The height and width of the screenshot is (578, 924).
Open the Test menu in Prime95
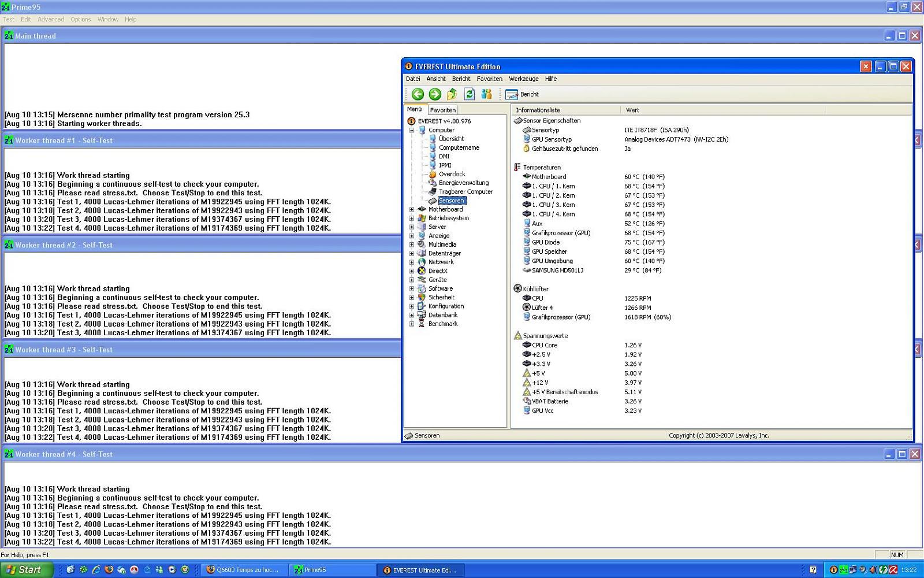coord(9,19)
